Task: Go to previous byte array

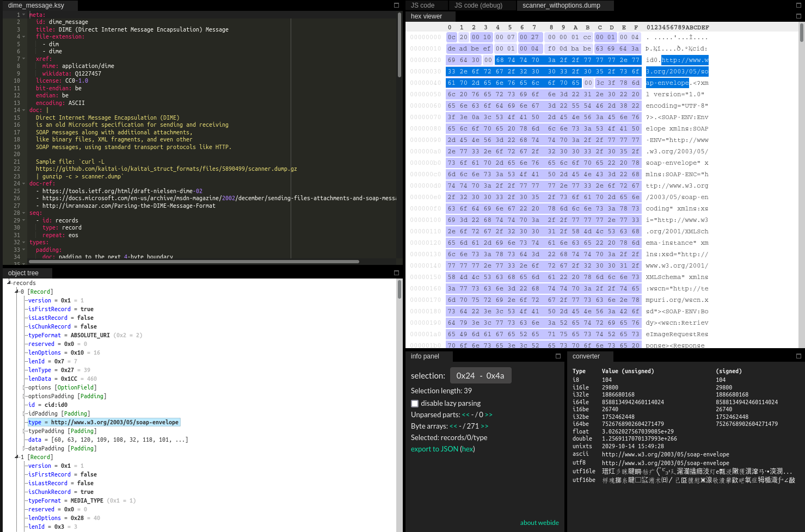Action: click(x=453, y=426)
